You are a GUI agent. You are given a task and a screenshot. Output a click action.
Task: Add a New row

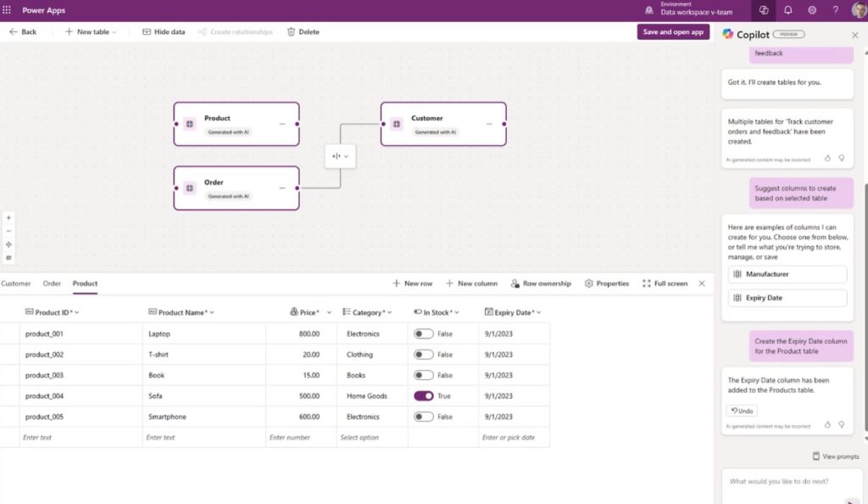tap(413, 283)
